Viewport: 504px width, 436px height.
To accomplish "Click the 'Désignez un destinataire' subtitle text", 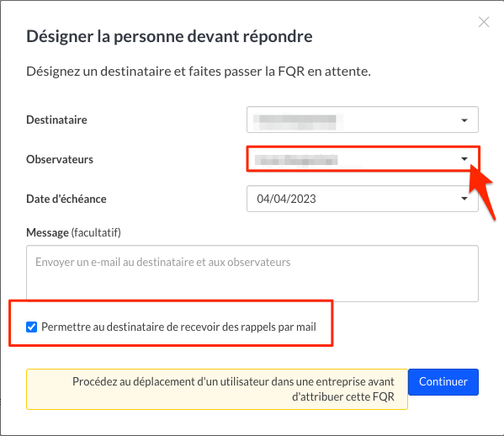I will tap(199, 72).
